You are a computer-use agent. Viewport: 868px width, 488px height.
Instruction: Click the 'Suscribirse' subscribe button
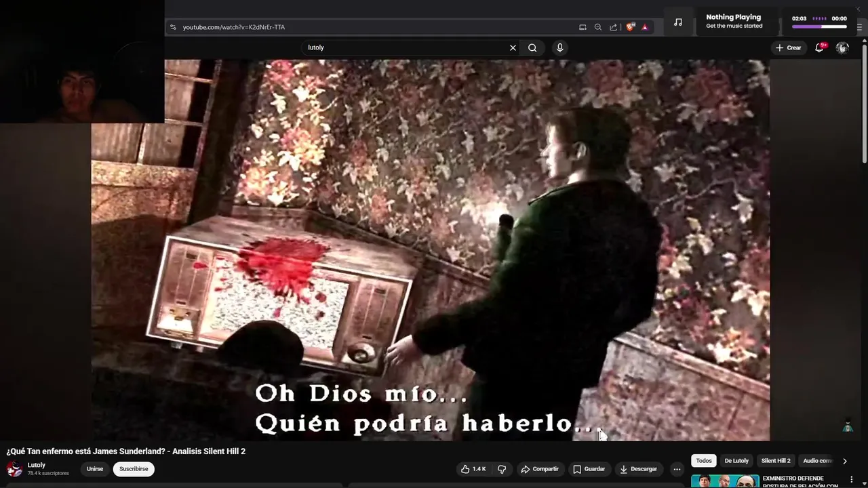click(x=134, y=469)
